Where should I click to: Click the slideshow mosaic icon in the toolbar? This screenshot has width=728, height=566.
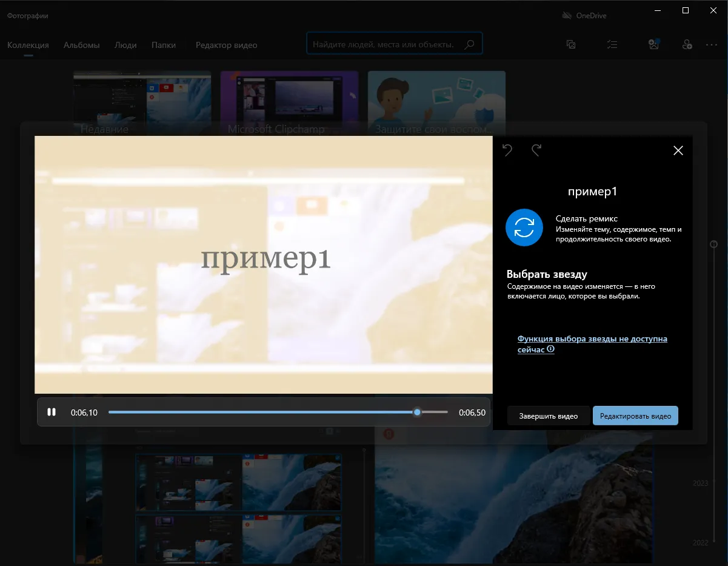(x=570, y=44)
